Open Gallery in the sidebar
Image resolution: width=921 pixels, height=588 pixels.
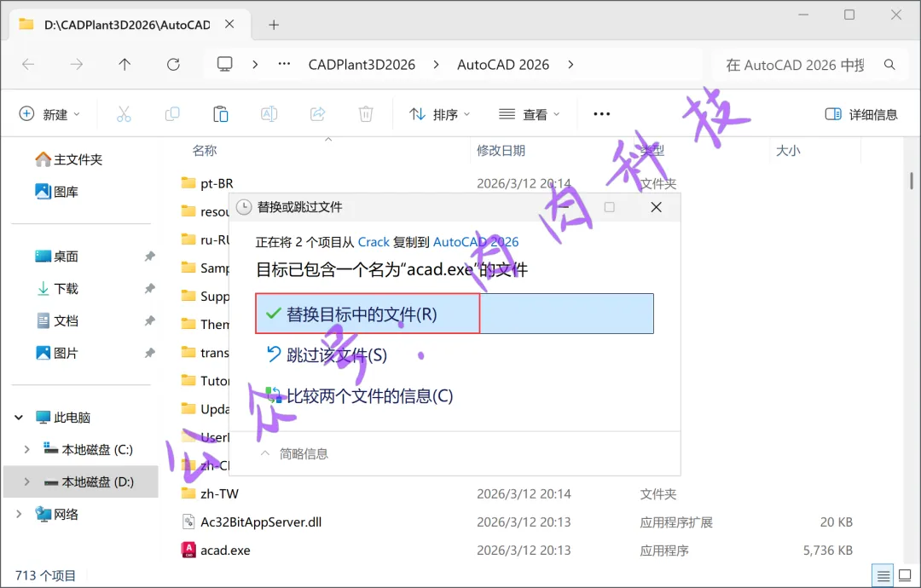point(57,191)
